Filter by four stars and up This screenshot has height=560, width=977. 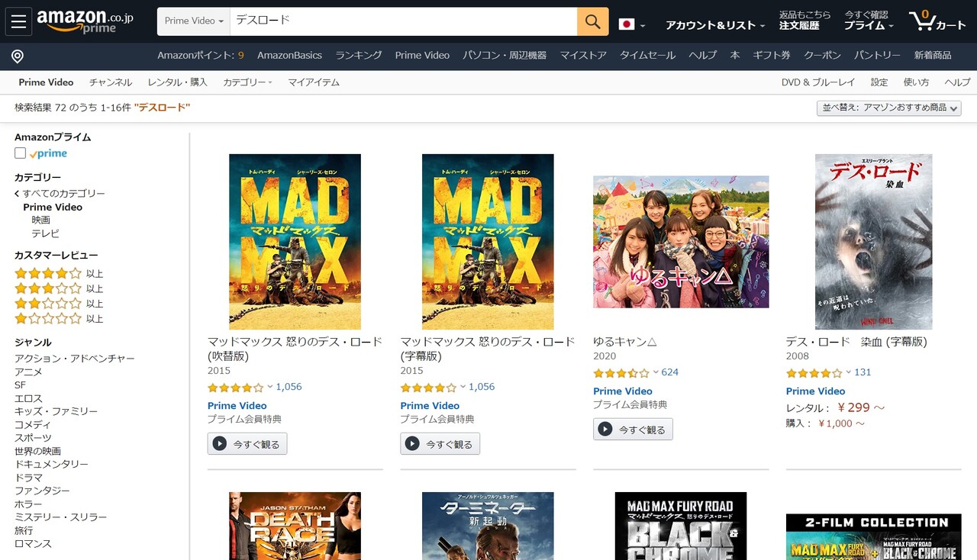[48, 273]
